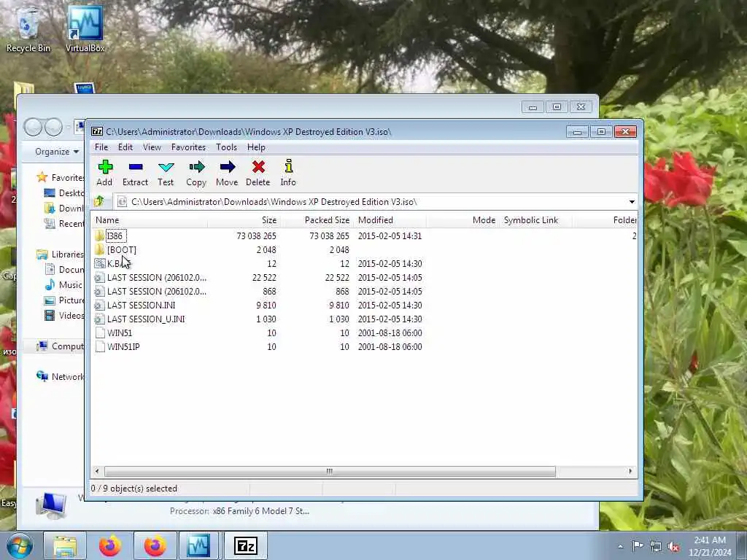Sort the list by Name column
This screenshot has width=747, height=560.
coord(149,220)
